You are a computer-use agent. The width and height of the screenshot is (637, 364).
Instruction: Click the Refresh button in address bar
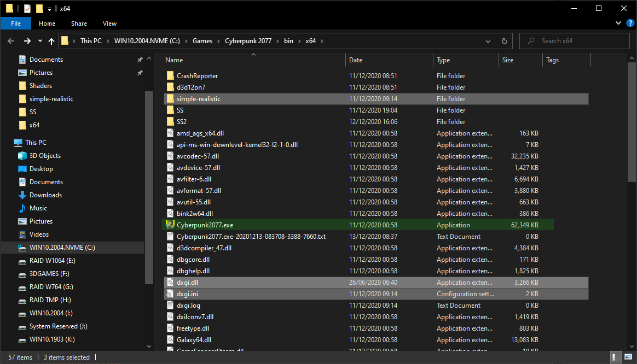(x=504, y=41)
